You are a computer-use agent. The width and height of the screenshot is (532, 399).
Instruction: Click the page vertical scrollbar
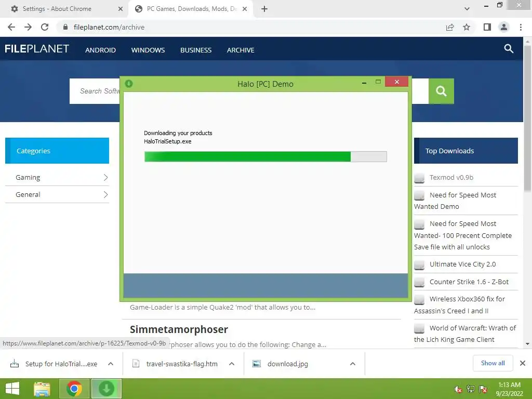click(527, 119)
